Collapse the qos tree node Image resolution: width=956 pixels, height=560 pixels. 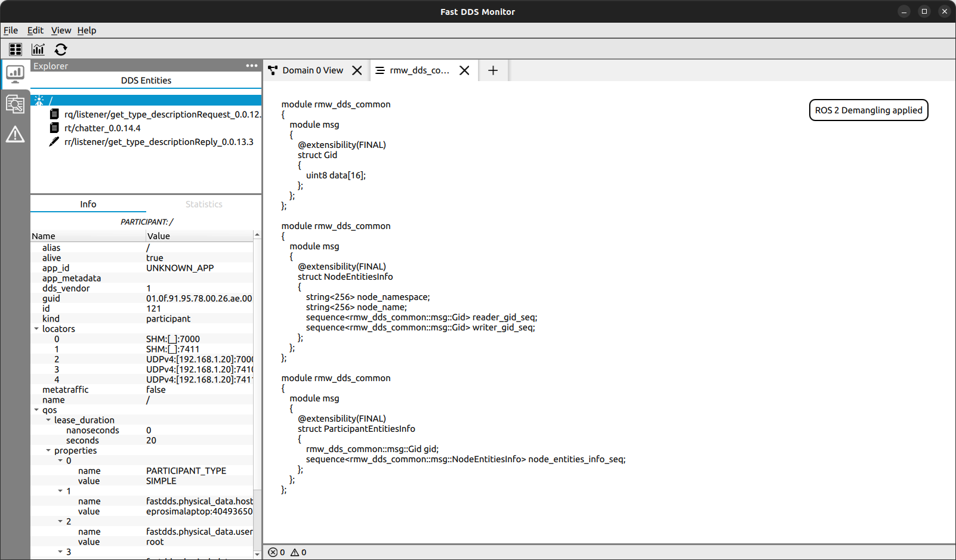pos(36,410)
